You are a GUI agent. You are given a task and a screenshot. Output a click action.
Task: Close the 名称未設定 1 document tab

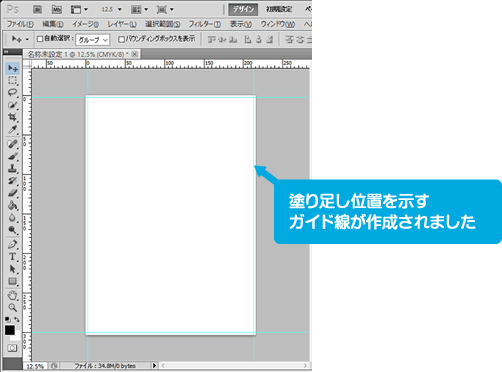coord(134,54)
